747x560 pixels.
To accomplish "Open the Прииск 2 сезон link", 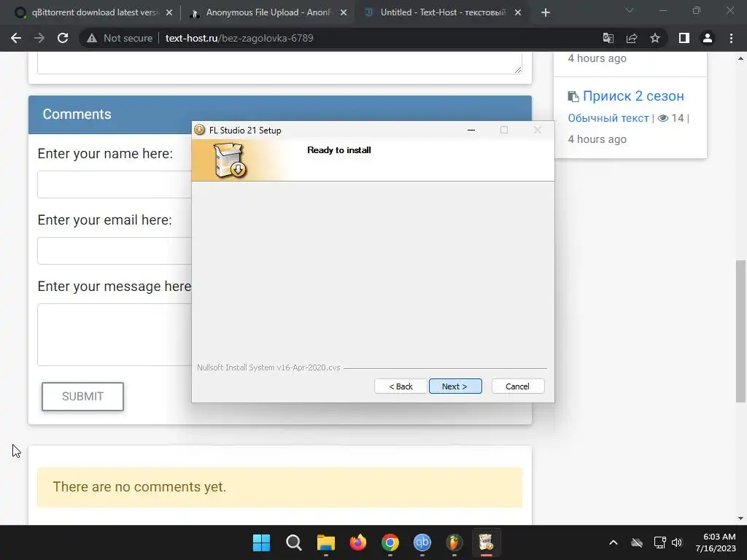I will tap(633, 96).
